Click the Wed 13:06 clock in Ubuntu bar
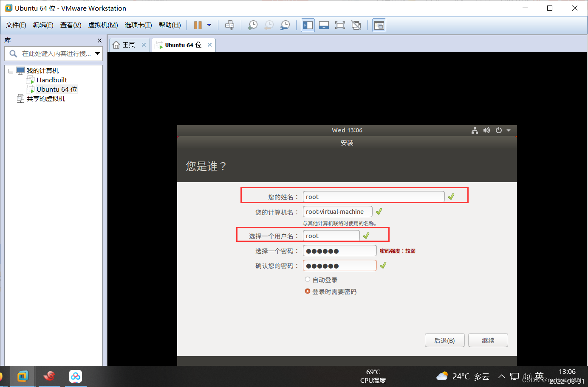The height and width of the screenshot is (387, 588). point(347,130)
